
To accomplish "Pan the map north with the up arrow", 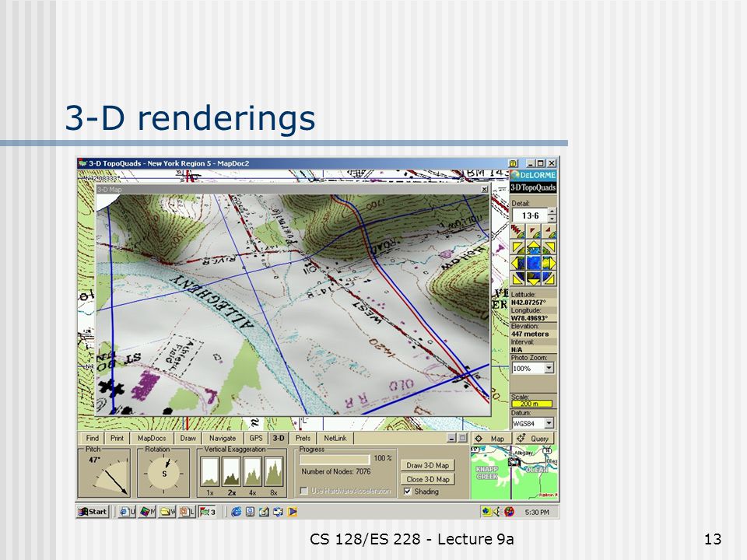I will pyautogui.click(x=534, y=247).
